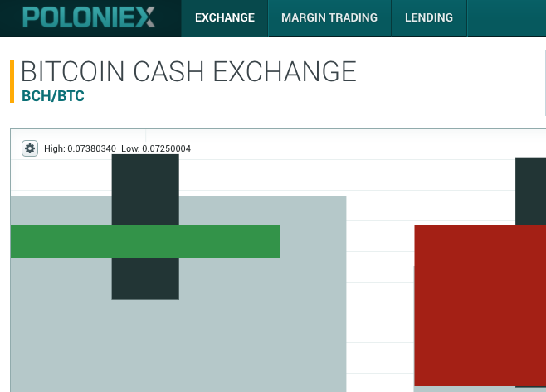
Task: Click lower dark wick below green candle
Action: point(145,278)
